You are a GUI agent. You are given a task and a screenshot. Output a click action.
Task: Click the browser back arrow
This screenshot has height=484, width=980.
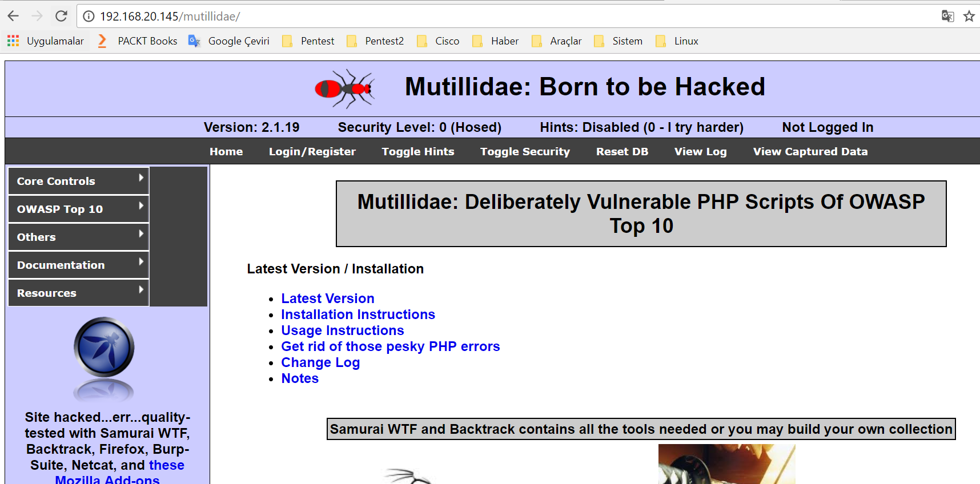[14, 16]
